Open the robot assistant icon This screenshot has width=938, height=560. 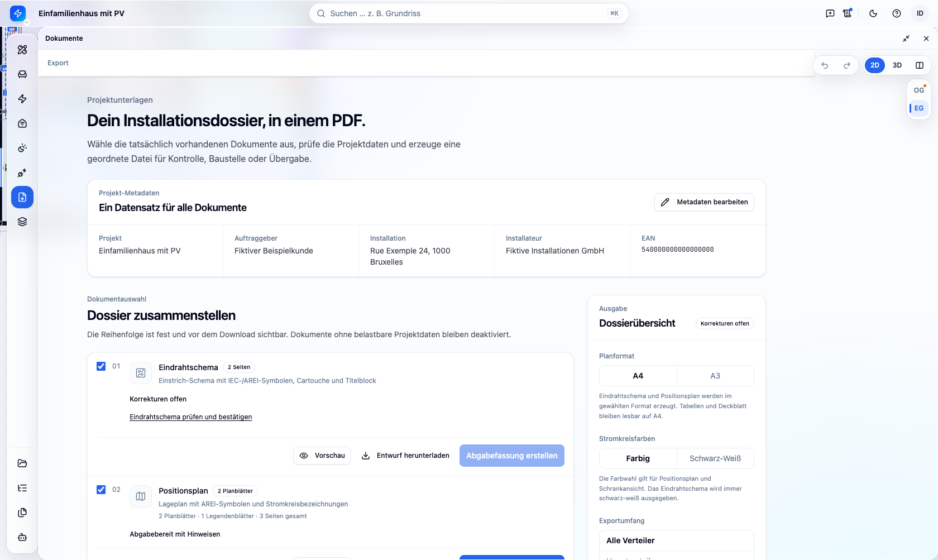tap(22, 537)
